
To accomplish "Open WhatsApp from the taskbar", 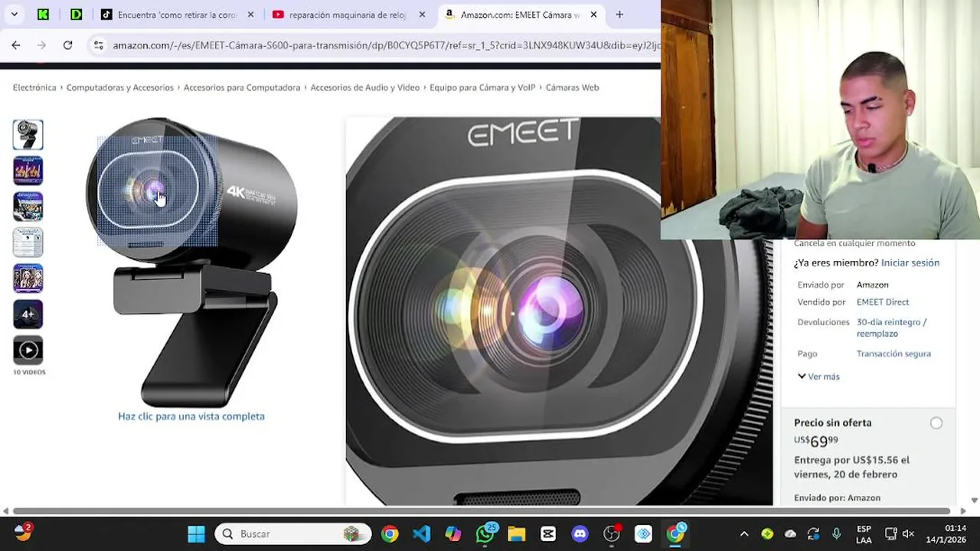I will click(485, 533).
